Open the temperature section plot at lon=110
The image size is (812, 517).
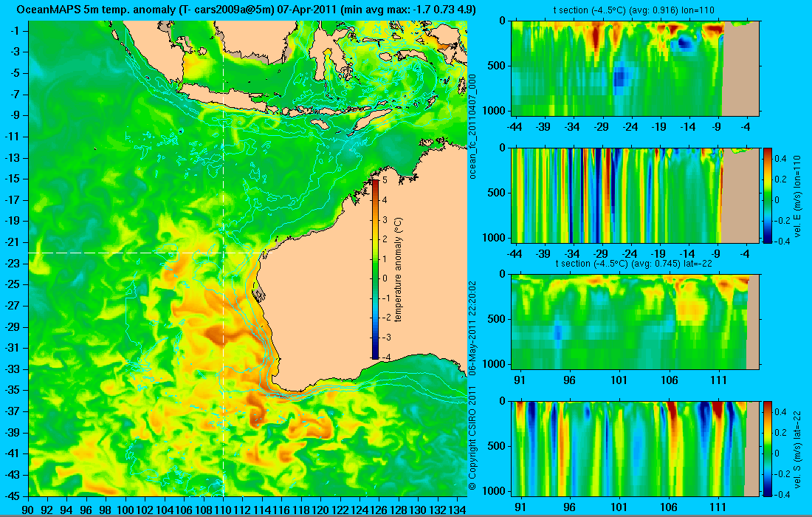[x=635, y=69]
